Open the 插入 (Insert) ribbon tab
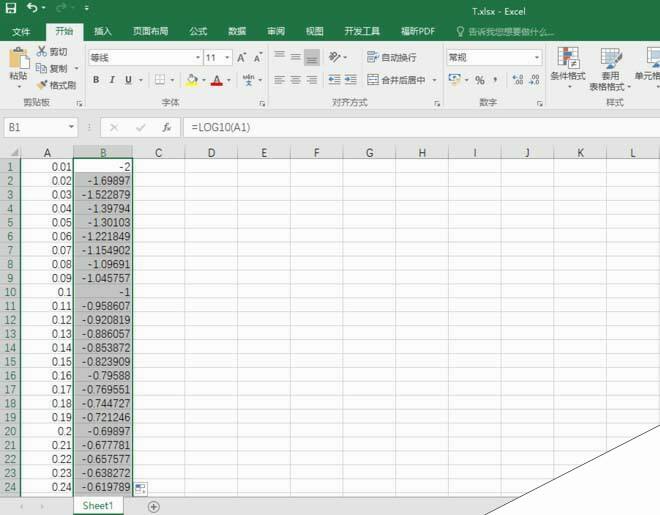 pyautogui.click(x=102, y=31)
